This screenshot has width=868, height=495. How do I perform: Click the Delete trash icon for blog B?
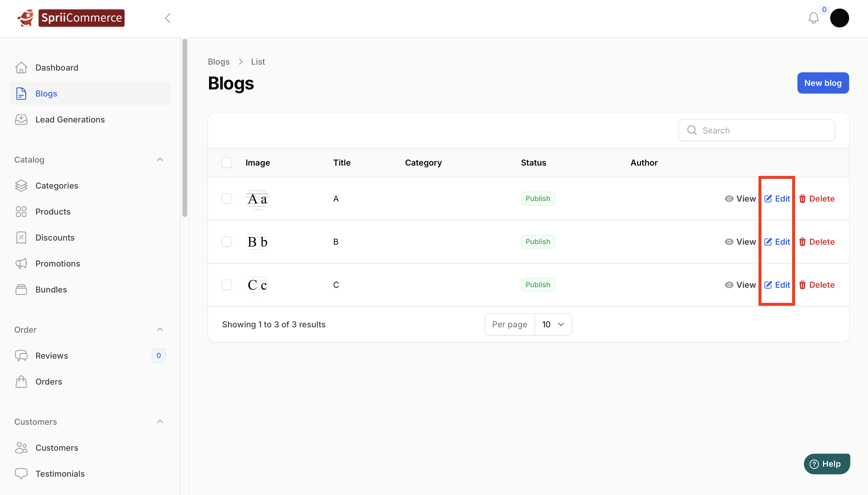tap(802, 242)
